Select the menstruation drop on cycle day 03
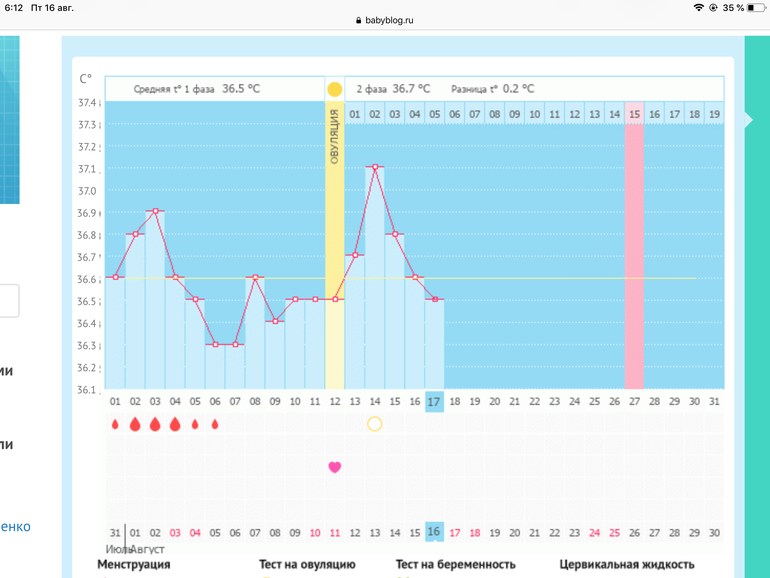Image resolution: width=770 pixels, height=578 pixels. (x=155, y=424)
